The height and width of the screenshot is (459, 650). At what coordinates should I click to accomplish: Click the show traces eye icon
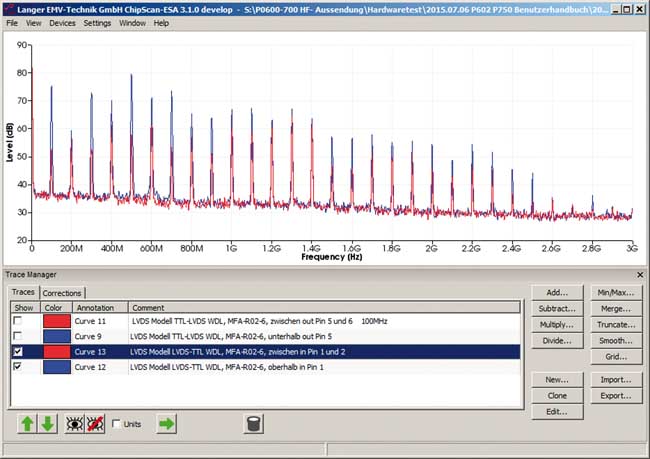pyautogui.click(x=74, y=424)
